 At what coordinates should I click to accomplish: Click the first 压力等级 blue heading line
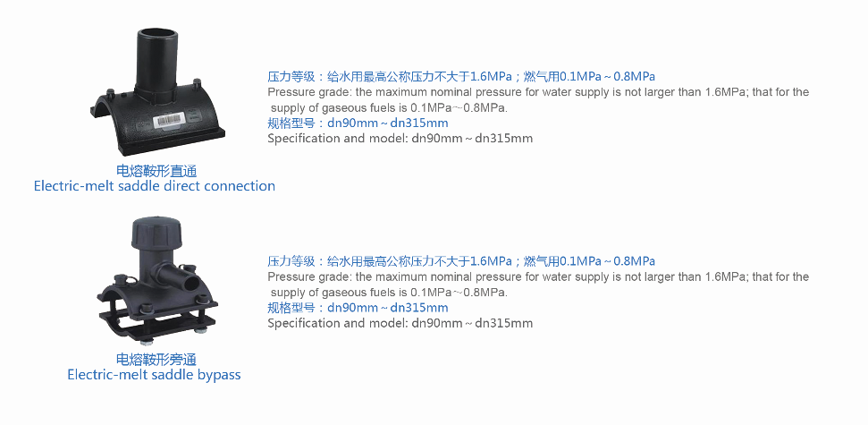[x=461, y=76]
